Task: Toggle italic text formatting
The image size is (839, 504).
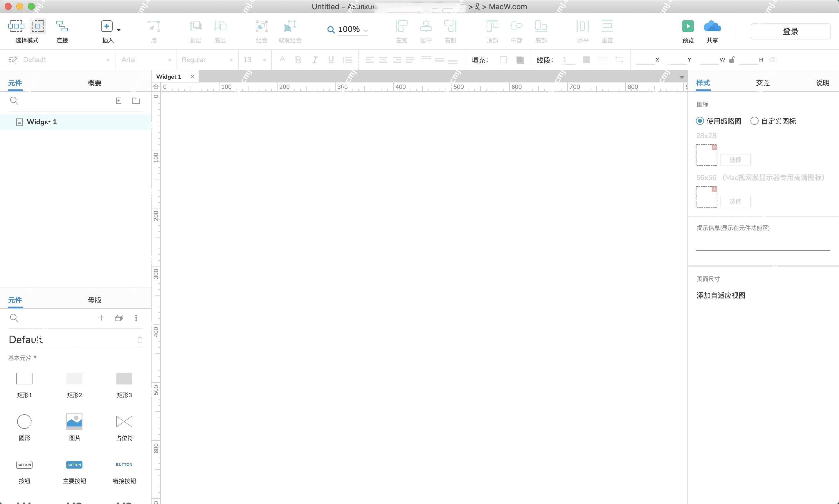Action: pos(315,60)
